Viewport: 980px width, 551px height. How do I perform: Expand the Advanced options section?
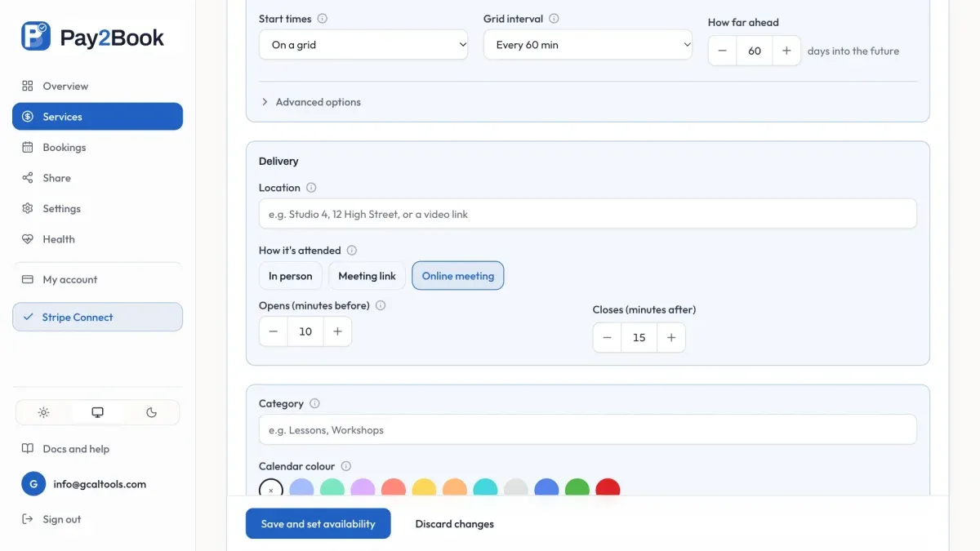click(x=310, y=102)
